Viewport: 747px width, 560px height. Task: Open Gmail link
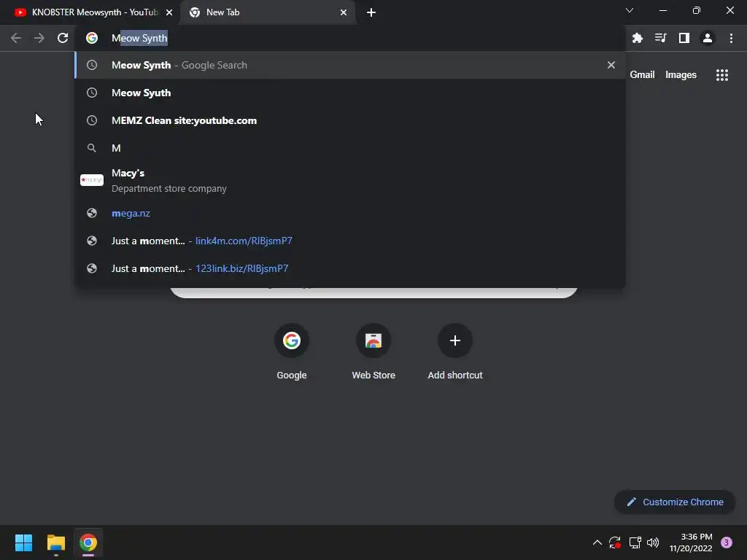tap(642, 75)
